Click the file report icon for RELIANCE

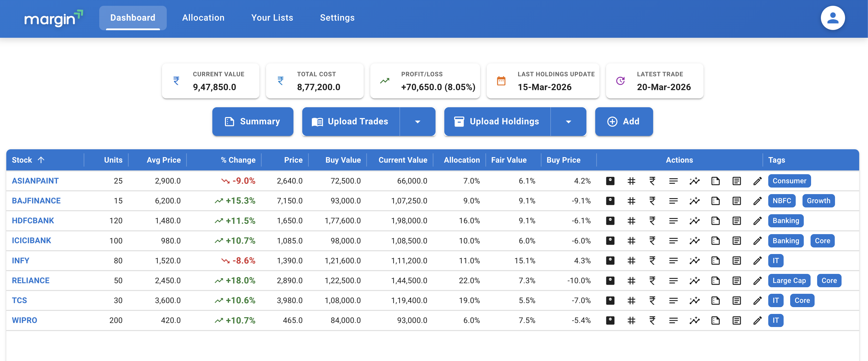click(x=716, y=280)
